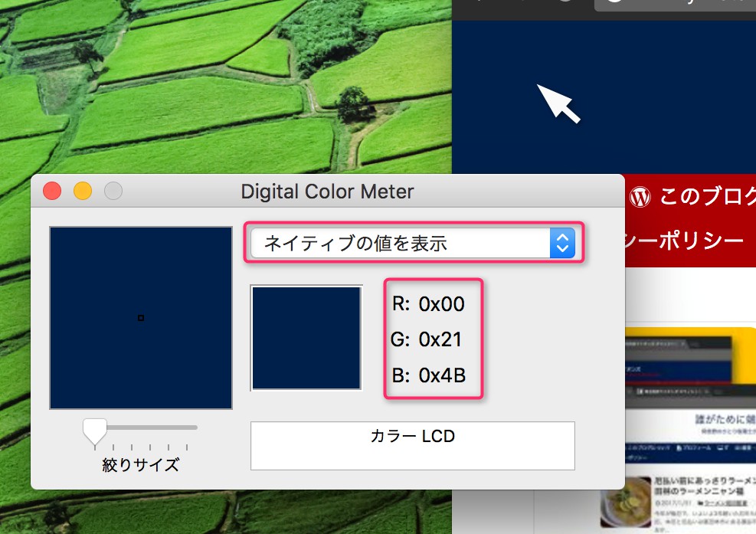Click the 絞りサイズ slider thumb

pyautogui.click(x=95, y=431)
